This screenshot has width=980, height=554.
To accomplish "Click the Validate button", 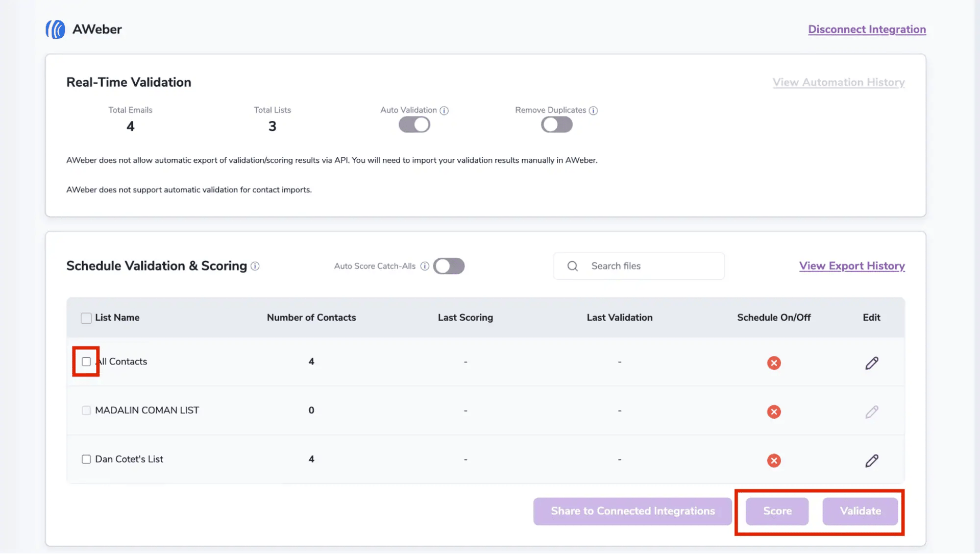I will (x=860, y=511).
